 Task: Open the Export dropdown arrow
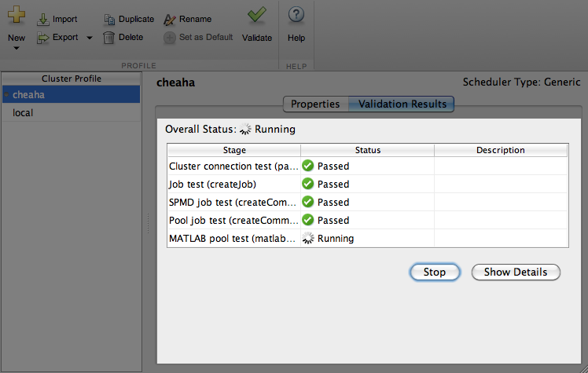click(x=89, y=38)
